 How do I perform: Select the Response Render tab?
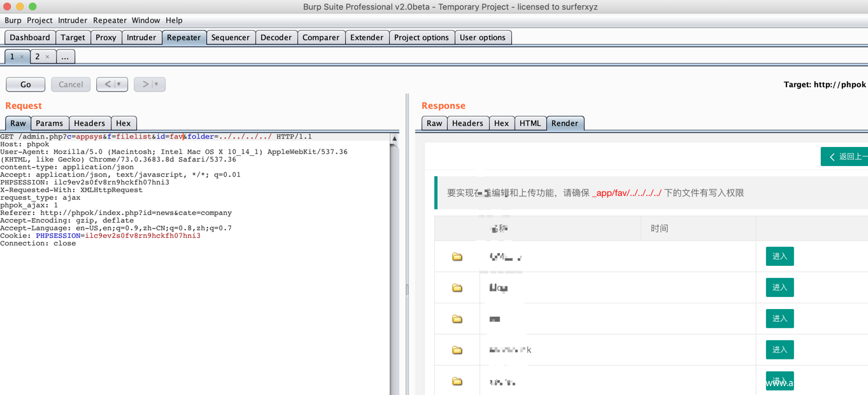click(565, 123)
